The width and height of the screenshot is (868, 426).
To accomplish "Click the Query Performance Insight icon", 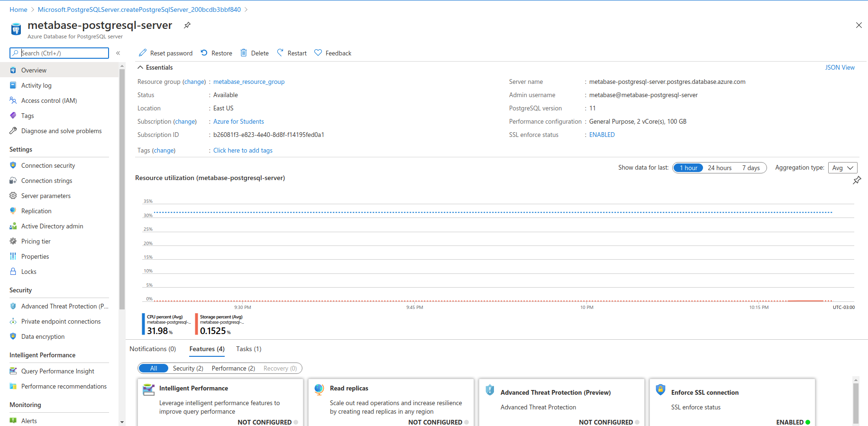I will pos(13,371).
